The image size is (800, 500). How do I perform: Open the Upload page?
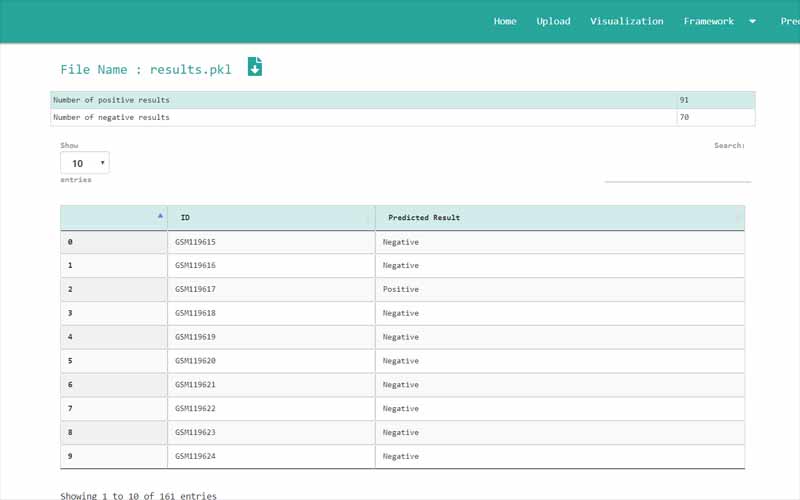click(553, 21)
